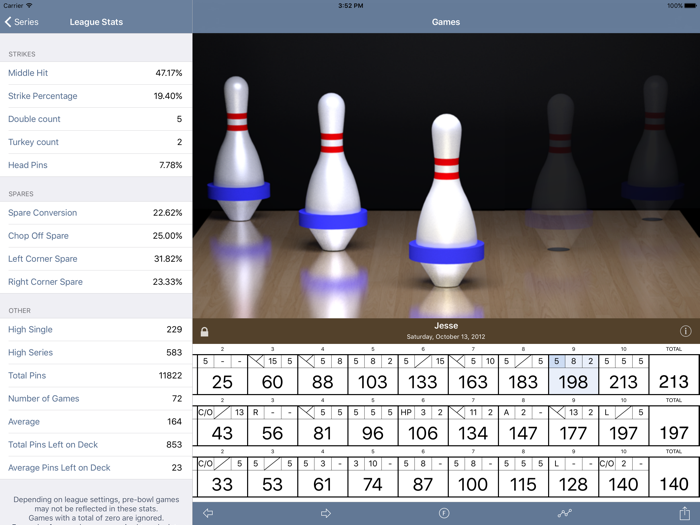700x525 pixels.
Task: Tap the circled F icon
Action: 444,513
